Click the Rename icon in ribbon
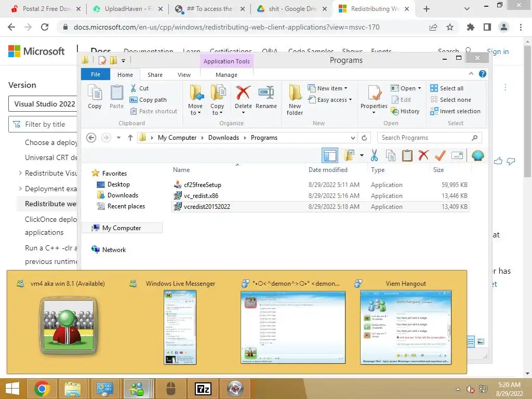Image resolution: width=532 pixels, height=399 pixels. point(267,92)
